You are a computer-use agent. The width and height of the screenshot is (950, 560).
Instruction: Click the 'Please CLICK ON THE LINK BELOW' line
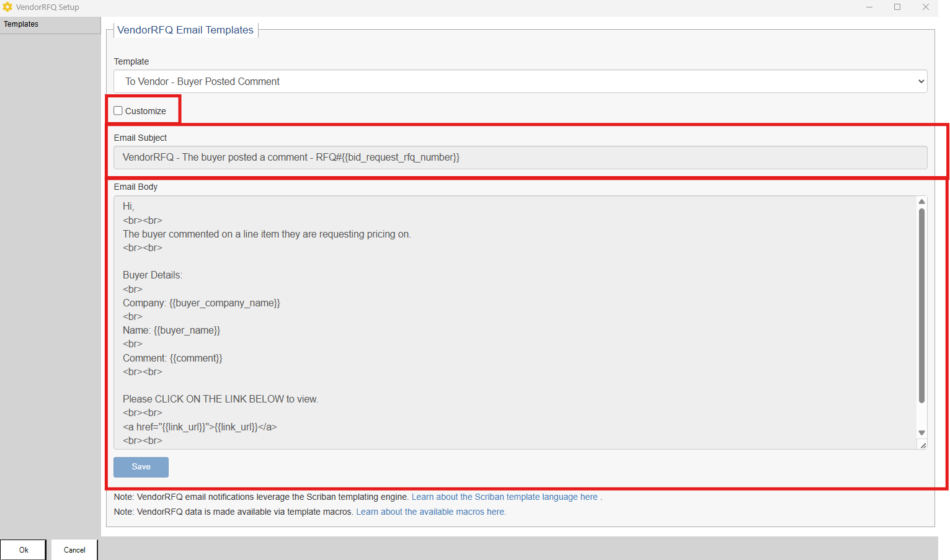(220, 399)
